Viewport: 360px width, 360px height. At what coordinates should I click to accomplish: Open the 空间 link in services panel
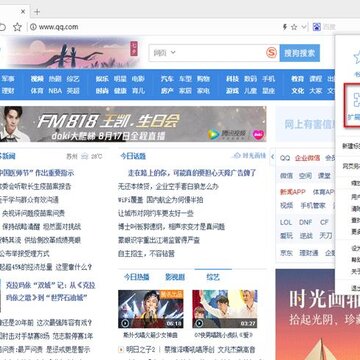click(305, 176)
